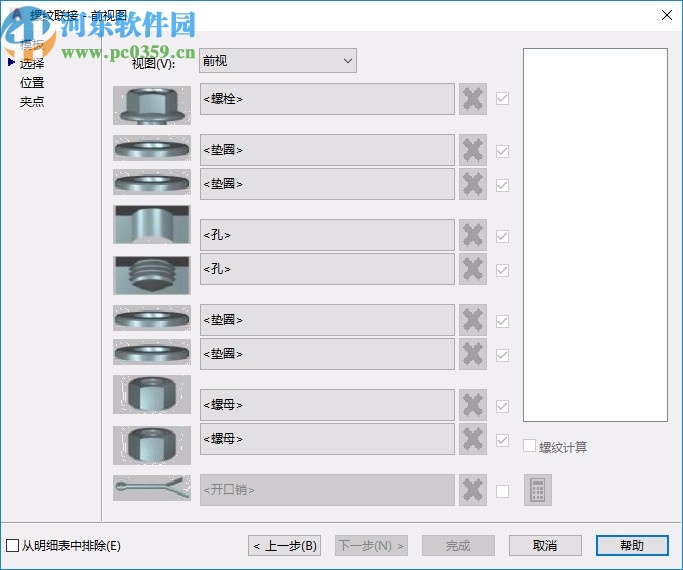Toggle checkbox for second upper <垫圈>

click(502, 185)
